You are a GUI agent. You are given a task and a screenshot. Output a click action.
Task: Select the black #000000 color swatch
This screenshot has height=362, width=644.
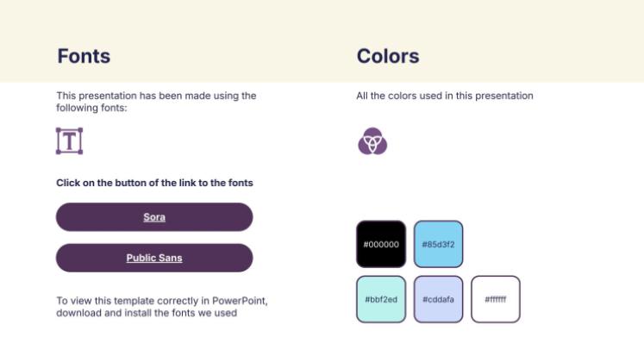[x=381, y=244]
